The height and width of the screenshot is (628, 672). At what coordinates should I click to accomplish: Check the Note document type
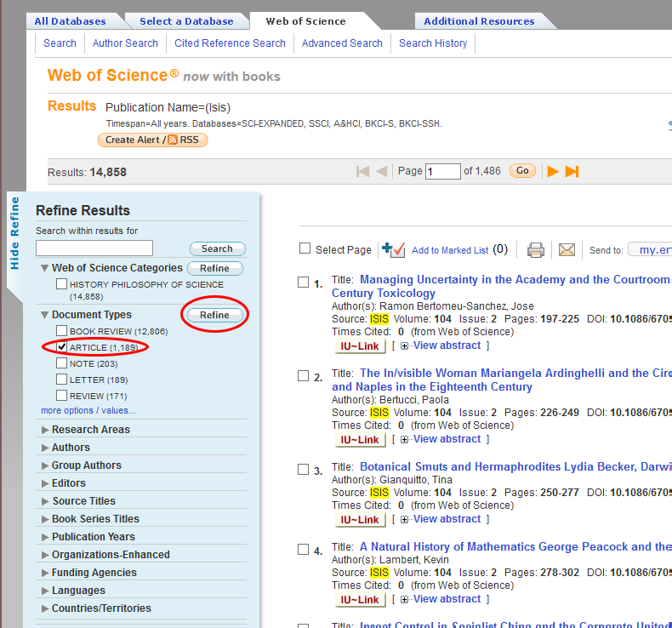tap(62, 363)
